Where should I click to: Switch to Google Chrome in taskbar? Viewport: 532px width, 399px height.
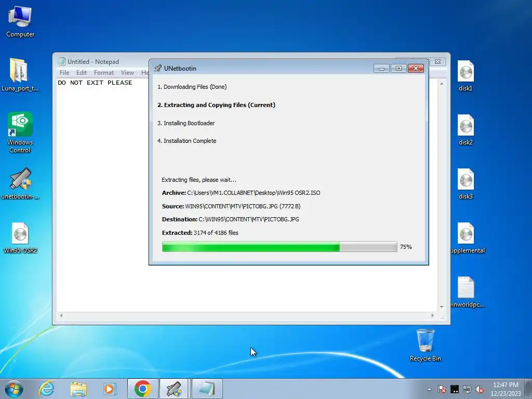142,389
